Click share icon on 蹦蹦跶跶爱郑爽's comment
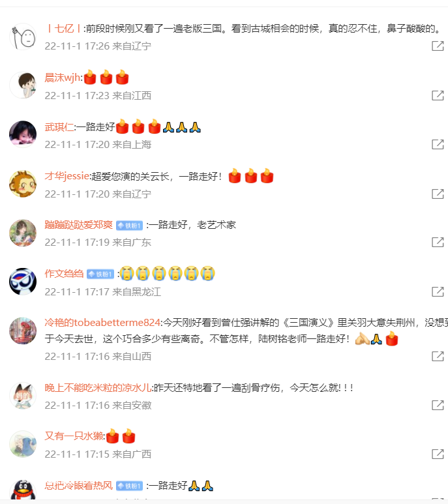 coord(438,242)
